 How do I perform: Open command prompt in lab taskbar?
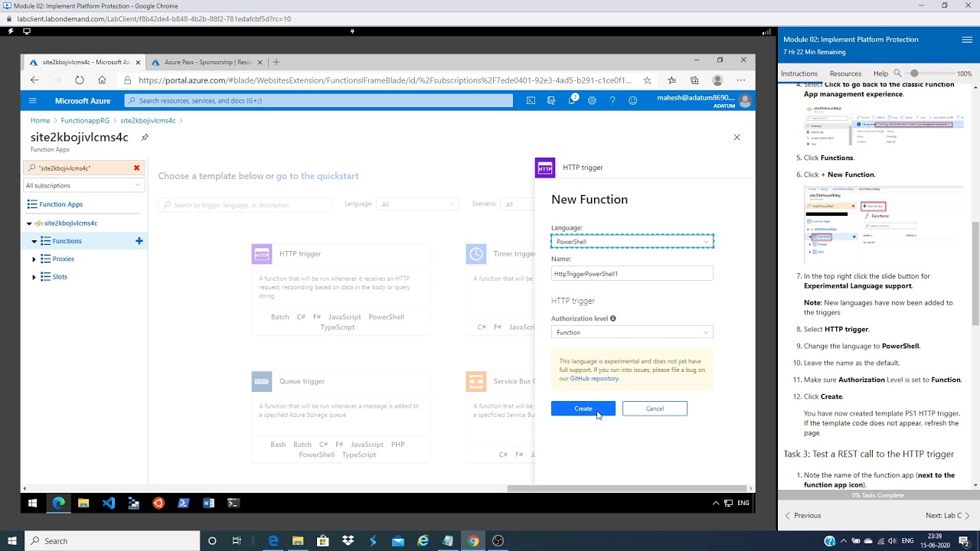[x=234, y=503]
